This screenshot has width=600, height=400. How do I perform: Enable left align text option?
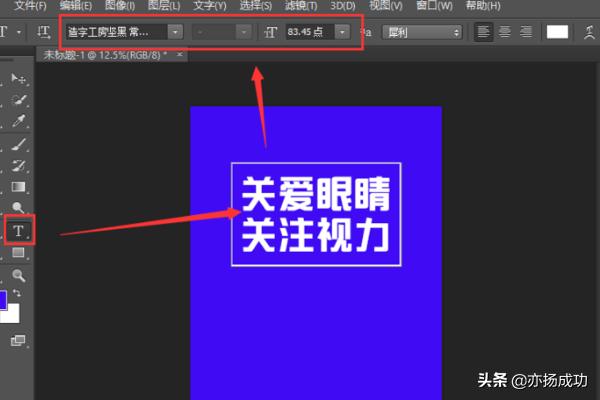484,32
